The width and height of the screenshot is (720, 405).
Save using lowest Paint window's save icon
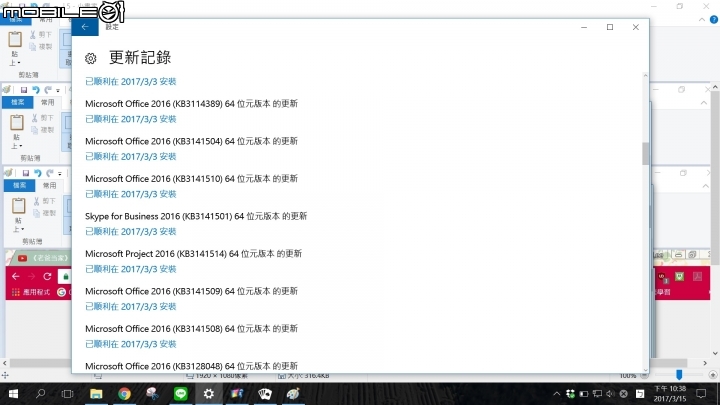coord(25,173)
